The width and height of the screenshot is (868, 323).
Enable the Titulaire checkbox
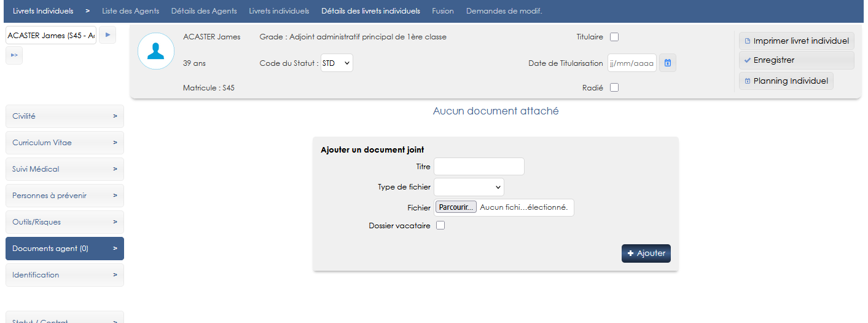click(614, 37)
